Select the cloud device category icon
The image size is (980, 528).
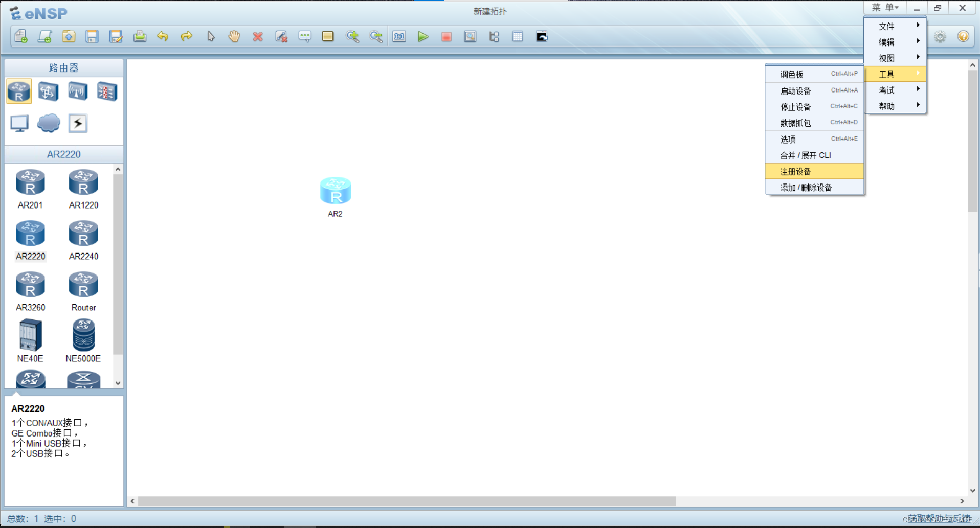click(49, 123)
